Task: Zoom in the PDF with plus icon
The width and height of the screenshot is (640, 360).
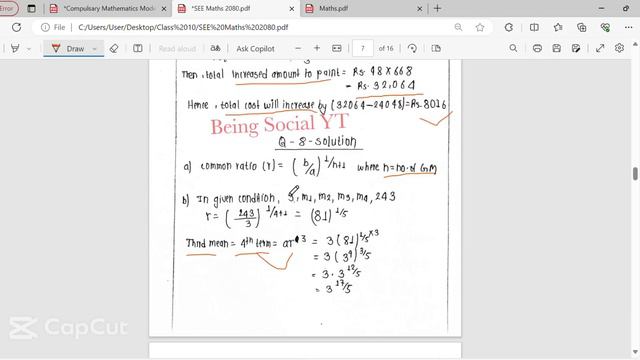Action: point(317,48)
